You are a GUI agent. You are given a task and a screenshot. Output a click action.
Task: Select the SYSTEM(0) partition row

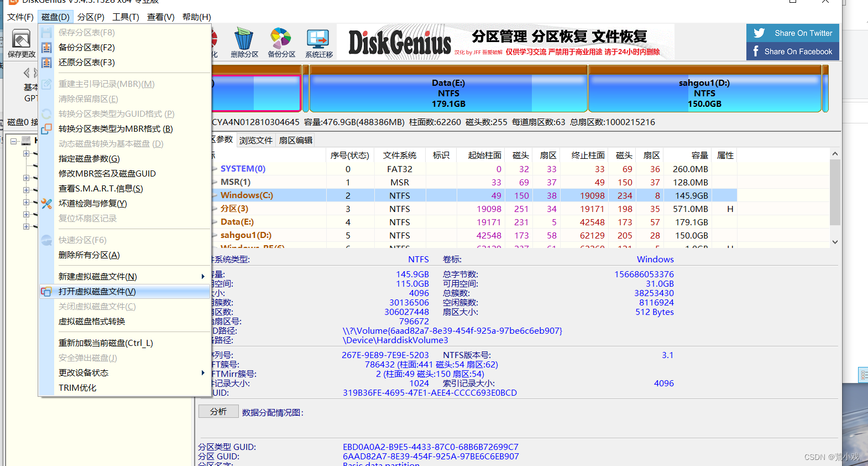[474, 169]
